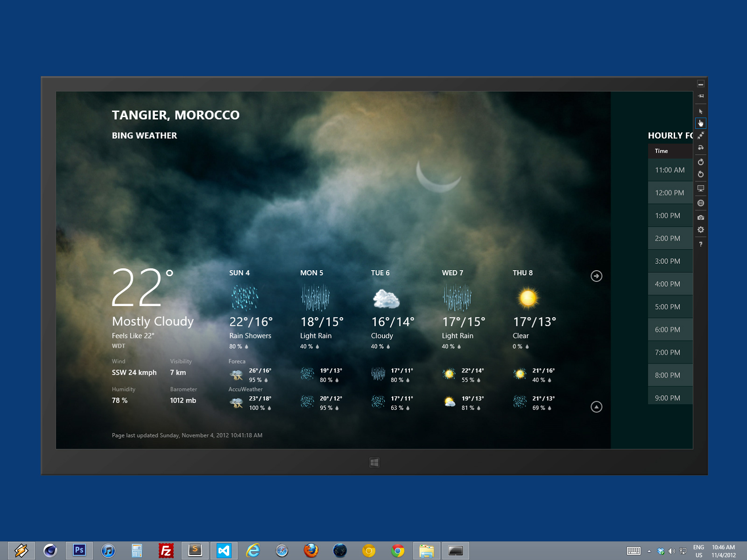Click the Hourly Forecast heading
This screenshot has width=747, height=560.
pyautogui.click(x=670, y=135)
